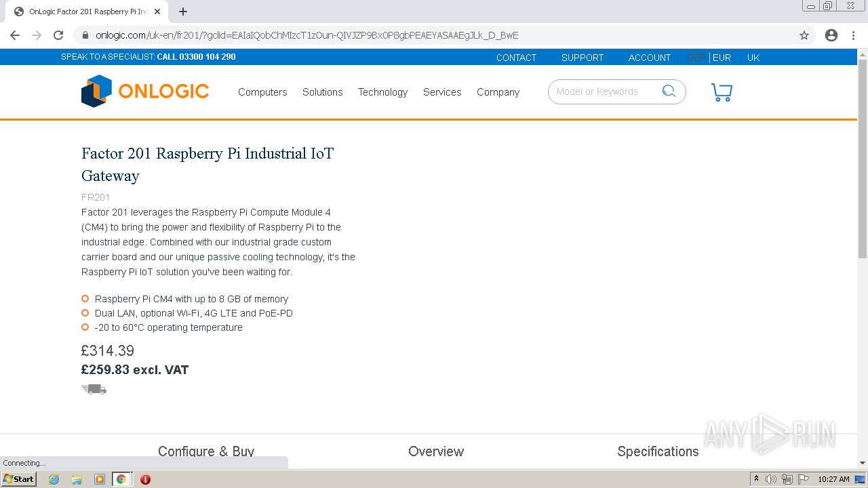Open UK region selector

[x=753, y=58]
